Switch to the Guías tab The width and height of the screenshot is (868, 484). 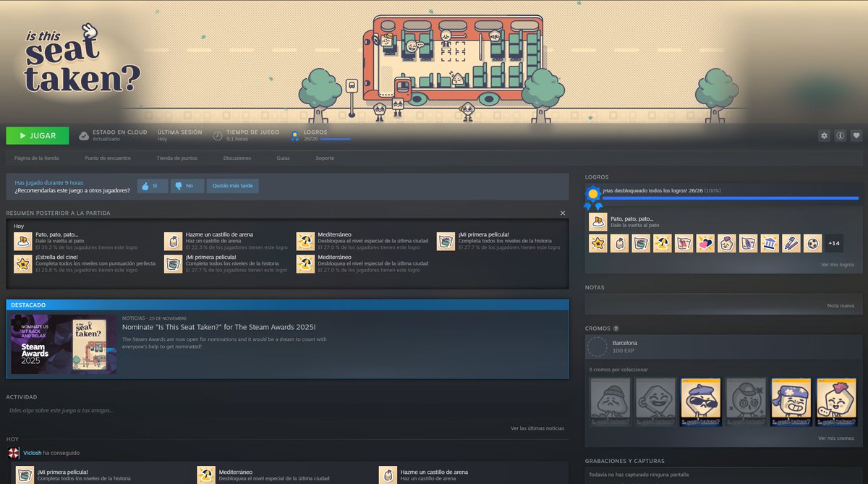point(283,158)
